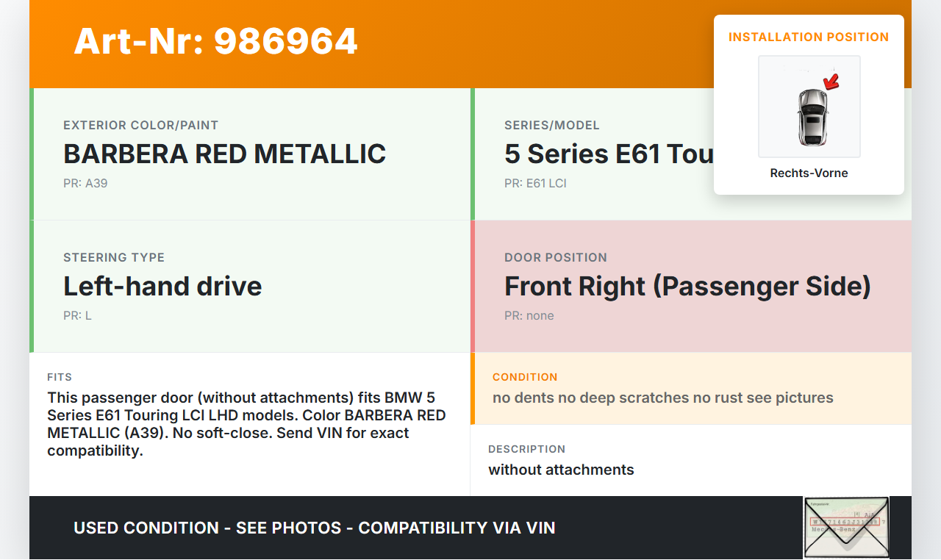Open the envelope VIN icon in the footer

(846, 528)
